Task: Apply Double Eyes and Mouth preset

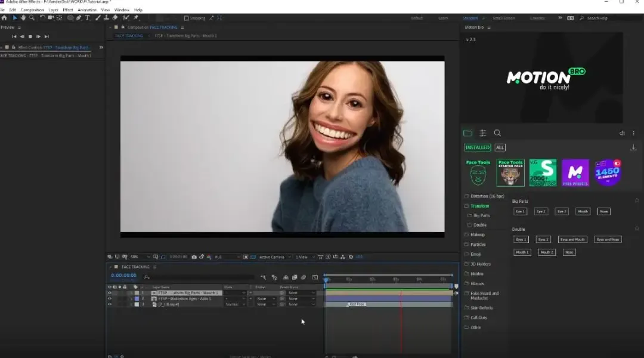Action: click(572, 239)
